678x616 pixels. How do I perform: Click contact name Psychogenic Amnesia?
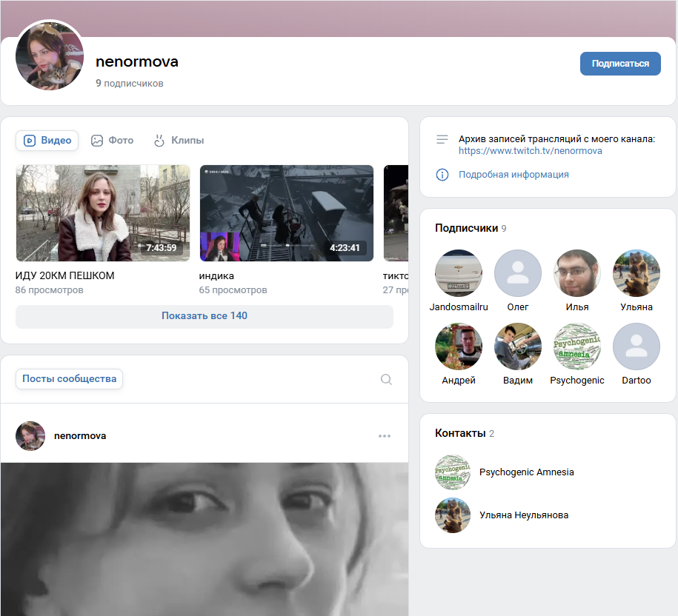click(527, 472)
